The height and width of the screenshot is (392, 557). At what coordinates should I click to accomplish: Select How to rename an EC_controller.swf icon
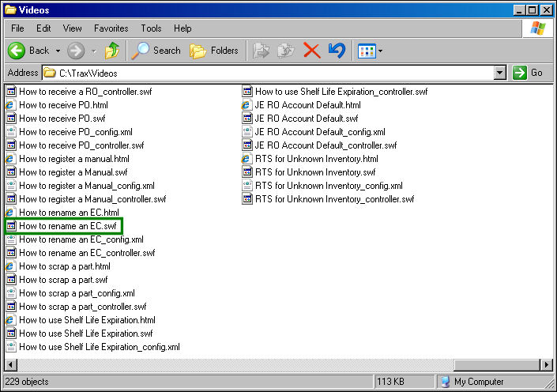pos(11,253)
